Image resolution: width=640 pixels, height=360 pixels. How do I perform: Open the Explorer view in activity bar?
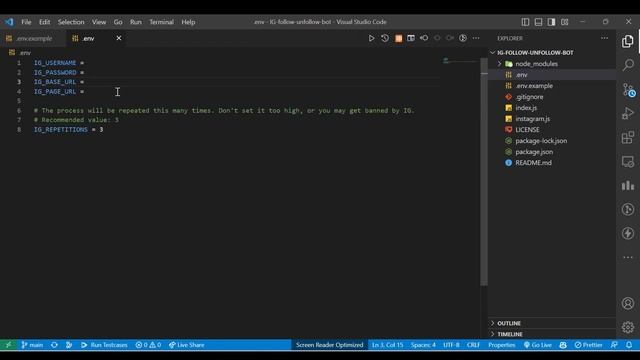pyautogui.click(x=628, y=41)
